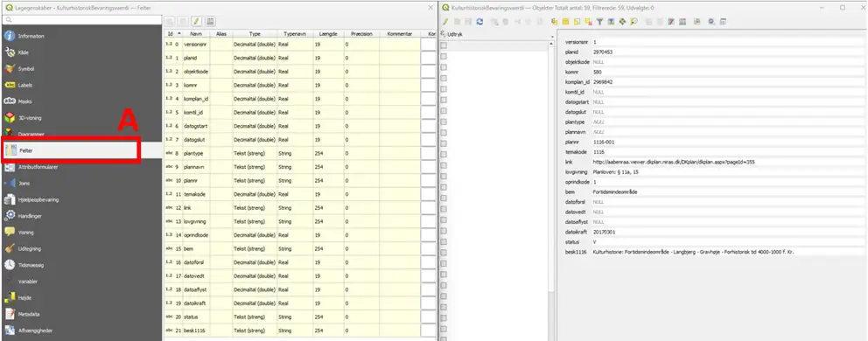This screenshot has height=341, width=868.
Task: Click the link field value URL
Action: tap(674, 163)
